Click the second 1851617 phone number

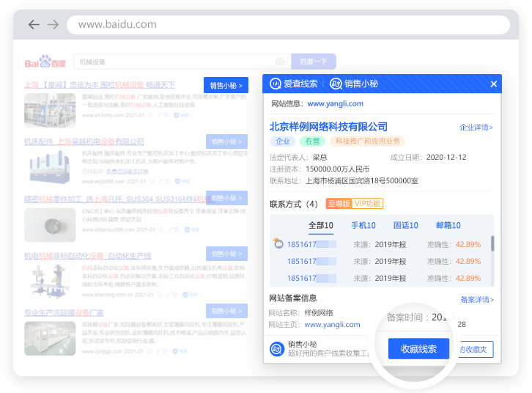(x=311, y=261)
